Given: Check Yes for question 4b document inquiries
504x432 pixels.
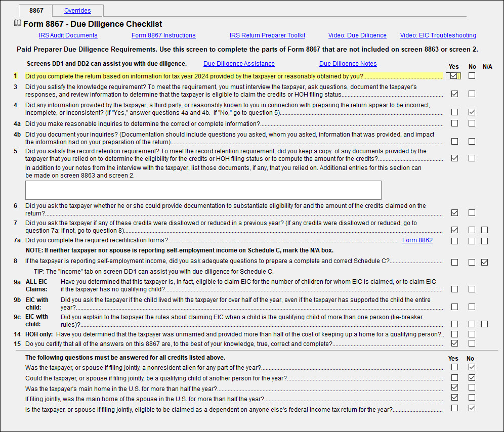Looking at the screenshot, I should [454, 142].
